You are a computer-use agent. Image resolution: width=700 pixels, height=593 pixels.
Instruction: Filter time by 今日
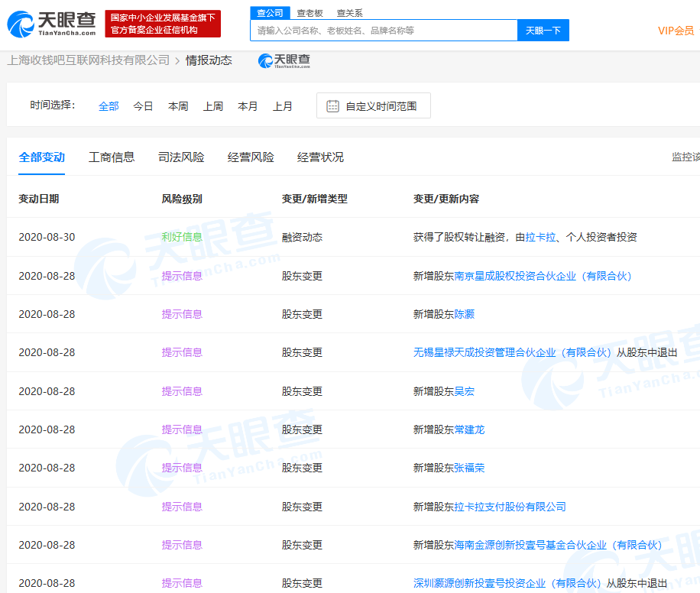coord(143,106)
